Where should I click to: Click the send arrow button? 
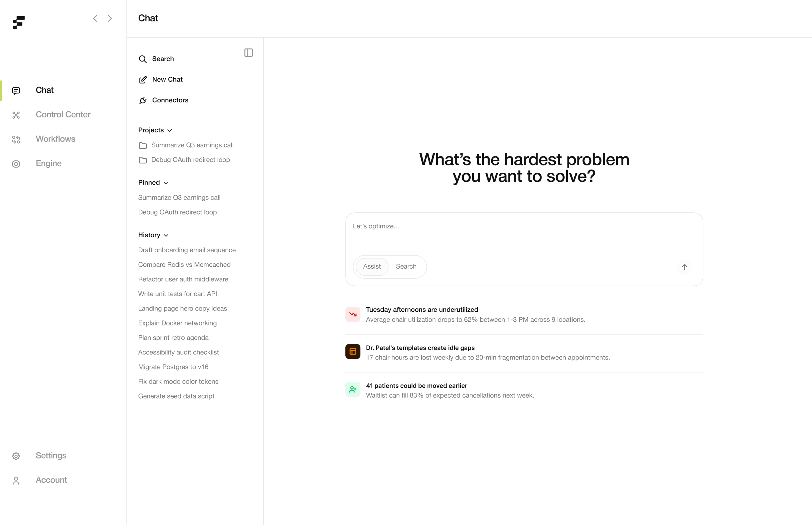(x=684, y=267)
